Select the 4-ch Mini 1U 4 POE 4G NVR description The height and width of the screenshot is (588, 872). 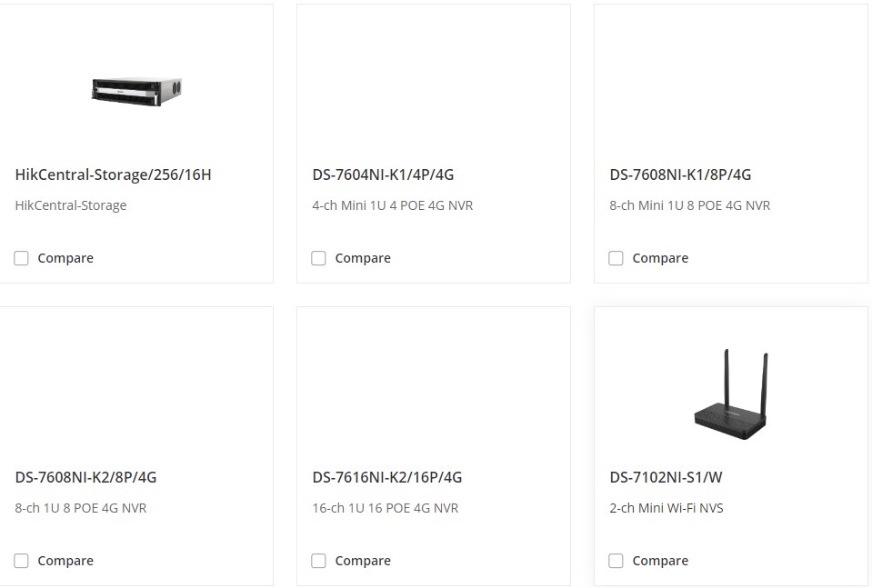coord(393,205)
